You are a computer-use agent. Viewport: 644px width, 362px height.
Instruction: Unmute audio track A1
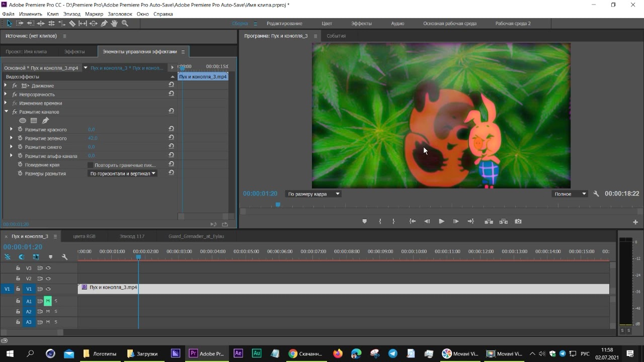pyautogui.click(x=48, y=301)
